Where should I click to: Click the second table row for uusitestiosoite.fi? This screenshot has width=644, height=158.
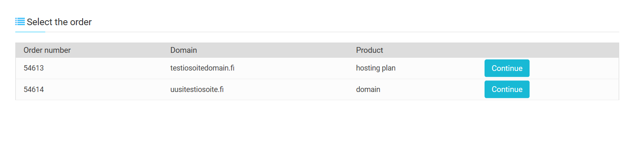coord(317,89)
